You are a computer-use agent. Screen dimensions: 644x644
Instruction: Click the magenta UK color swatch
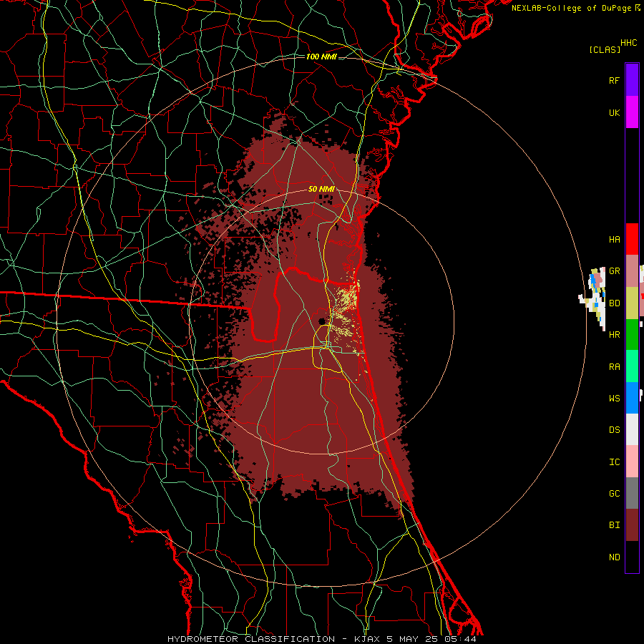pos(632,112)
